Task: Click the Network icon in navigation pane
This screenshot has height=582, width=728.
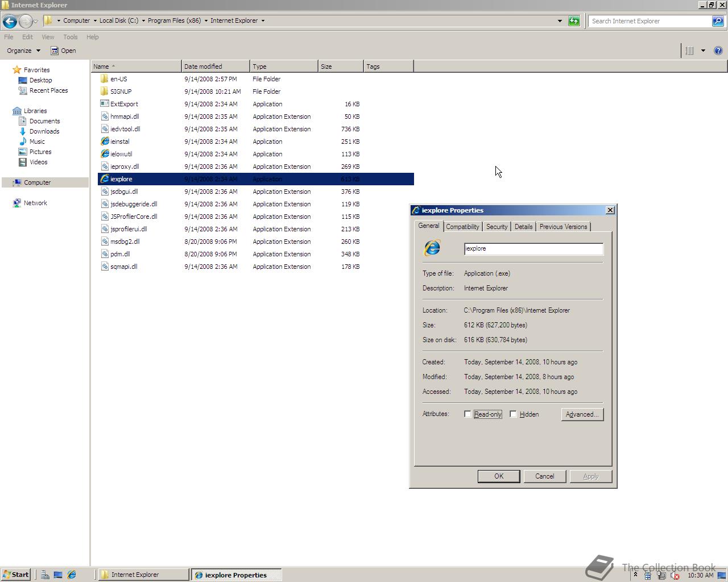Action: pyautogui.click(x=17, y=203)
